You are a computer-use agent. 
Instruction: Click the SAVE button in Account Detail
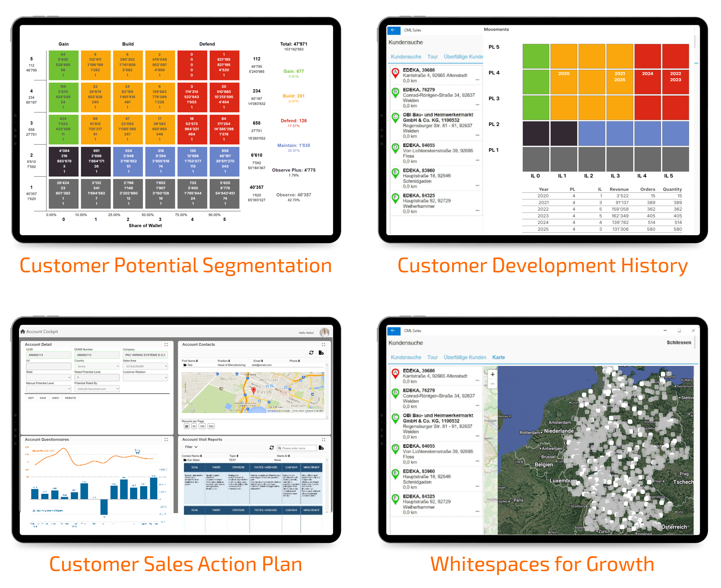pos(43,398)
